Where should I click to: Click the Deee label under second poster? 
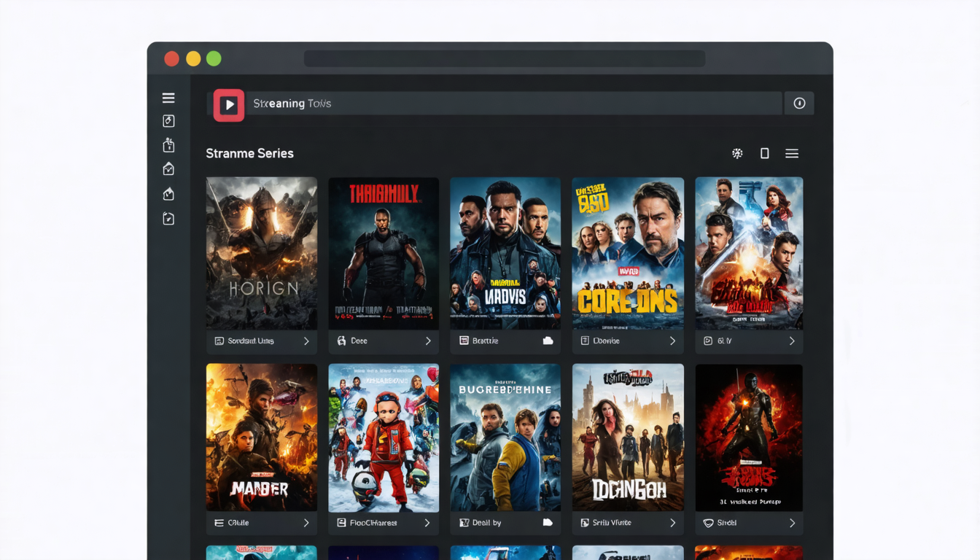click(359, 341)
